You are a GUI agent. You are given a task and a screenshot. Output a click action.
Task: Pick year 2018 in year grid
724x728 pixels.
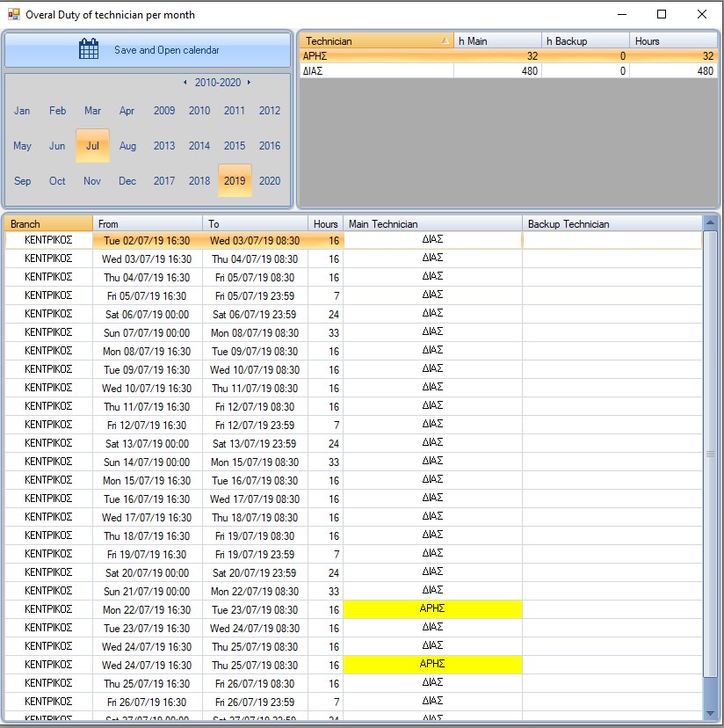point(199,181)
